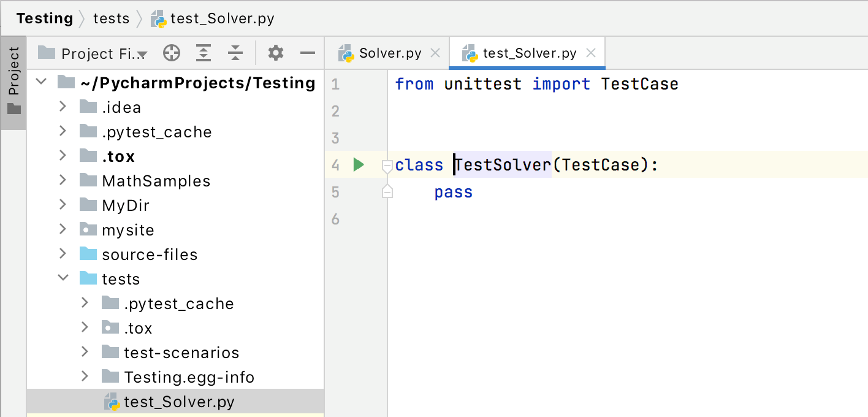Open Project panel options via gear icon
The image size is (868, 417).
(x=275, y=53)
